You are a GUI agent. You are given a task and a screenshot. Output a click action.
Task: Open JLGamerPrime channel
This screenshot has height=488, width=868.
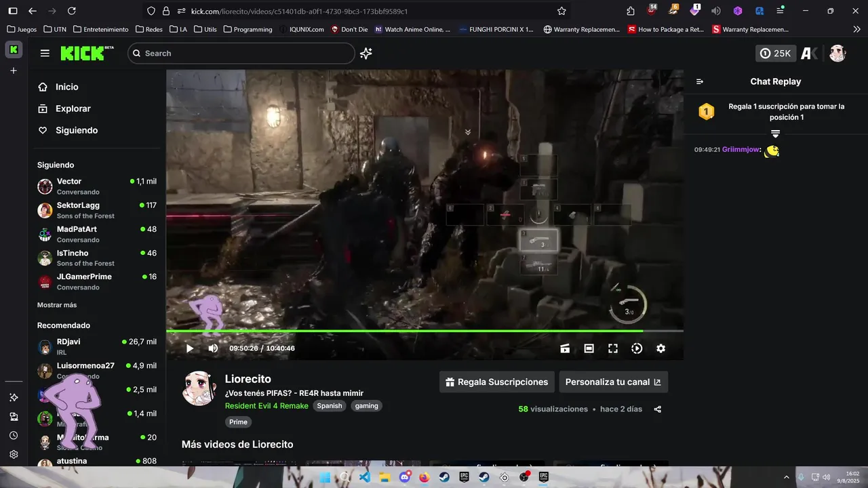pyautogui.click(x=97, y=281)
